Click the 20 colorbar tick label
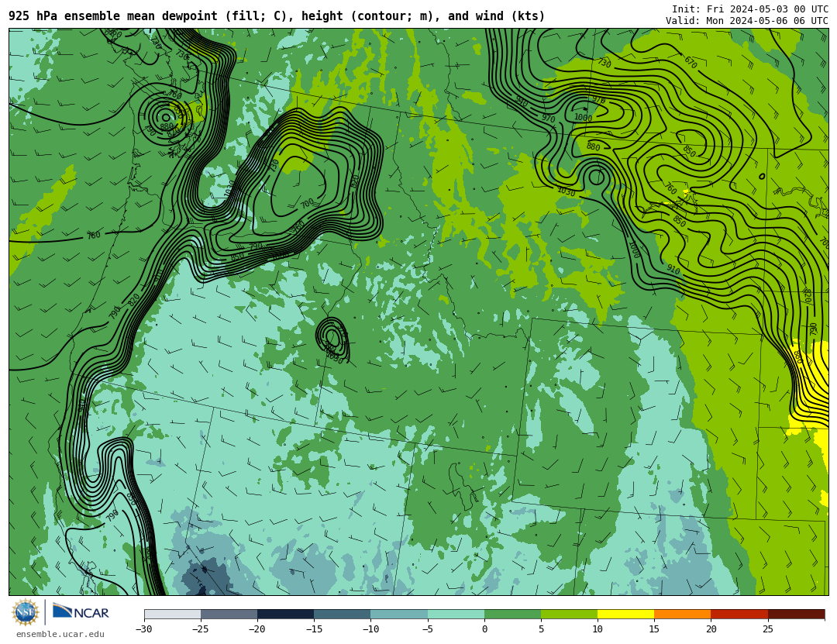Image resolution: width=837 pixels, height=644 pixels. 711,629
